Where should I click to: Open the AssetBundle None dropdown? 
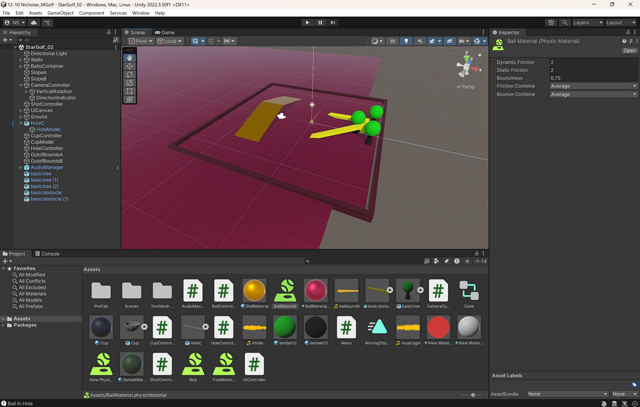(567, 394)
